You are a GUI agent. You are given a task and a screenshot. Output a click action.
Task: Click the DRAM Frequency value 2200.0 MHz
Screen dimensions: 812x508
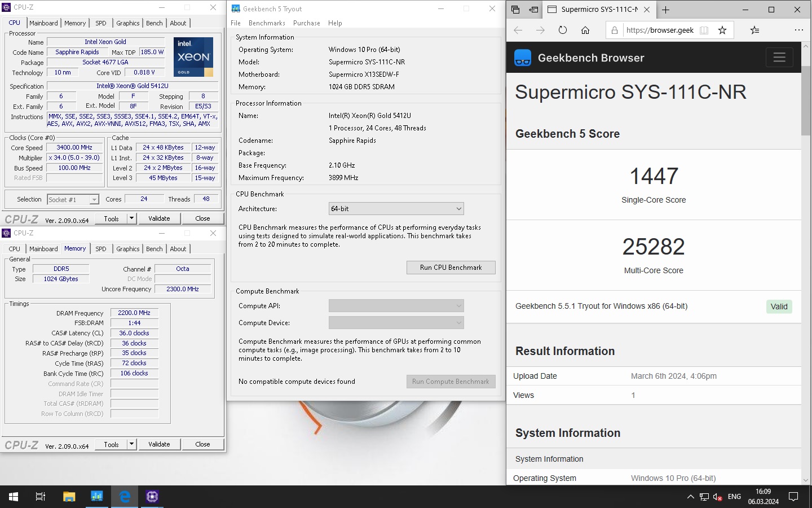coord(134,313)
